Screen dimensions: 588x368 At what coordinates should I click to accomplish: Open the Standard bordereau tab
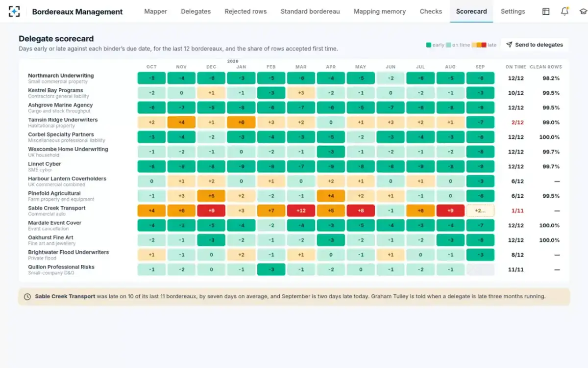pyautogui.click(x=310, y=11)
